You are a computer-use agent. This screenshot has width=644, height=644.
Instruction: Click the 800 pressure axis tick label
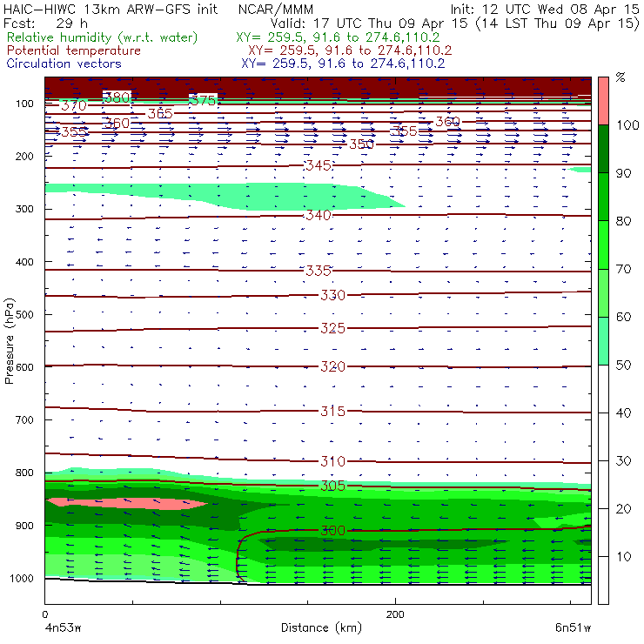coord(24,473)
